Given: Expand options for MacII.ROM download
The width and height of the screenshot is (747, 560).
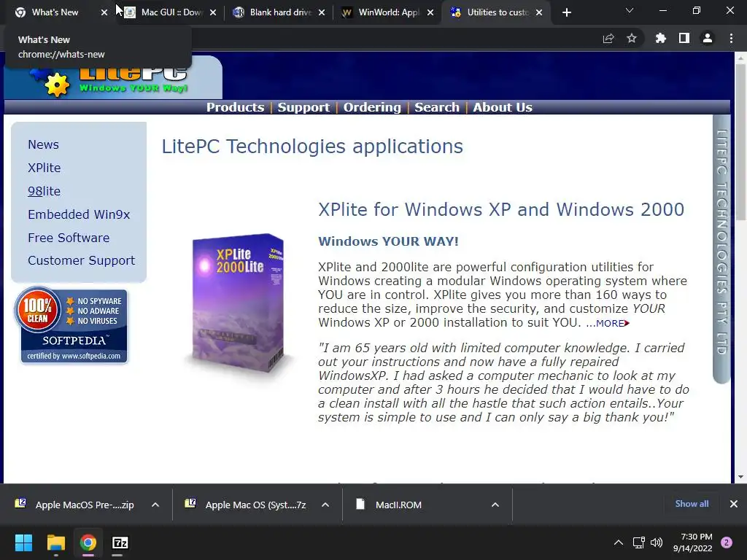Looking at the screenshot, I should click(x=495, y=505).
